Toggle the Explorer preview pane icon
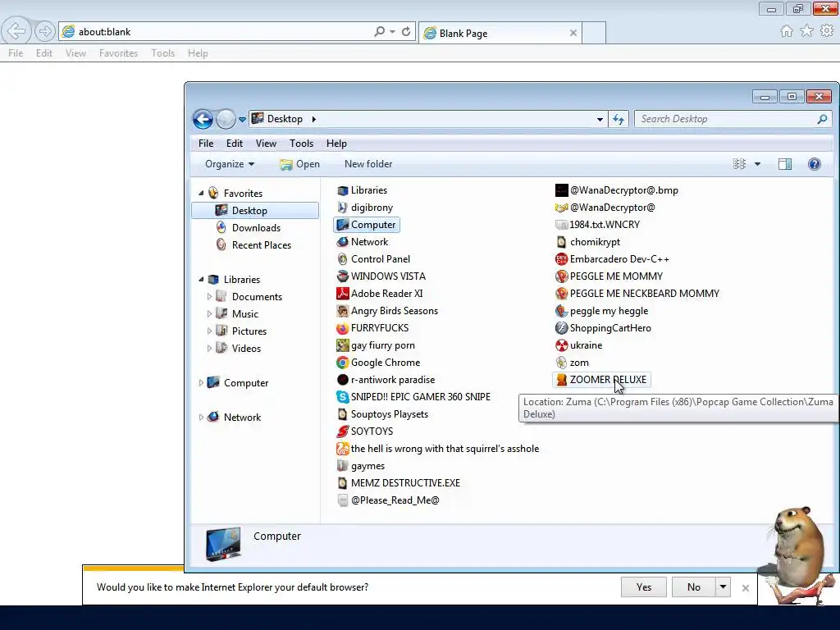Image resolution: width=840 pixels, height=630 pixels. 785,164
